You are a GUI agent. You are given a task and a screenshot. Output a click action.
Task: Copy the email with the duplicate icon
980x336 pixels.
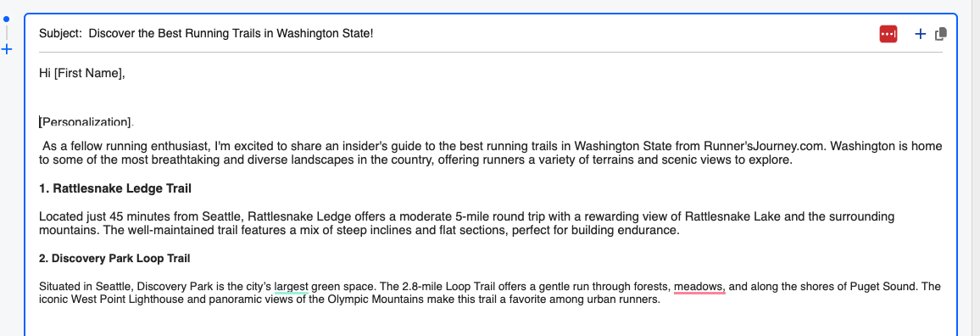click(x=941, y=34)
